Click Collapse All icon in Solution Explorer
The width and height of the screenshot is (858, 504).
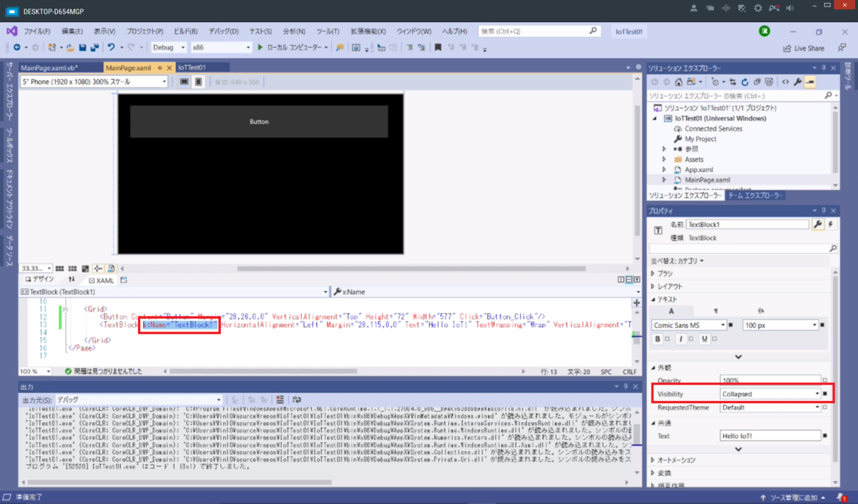756,82
